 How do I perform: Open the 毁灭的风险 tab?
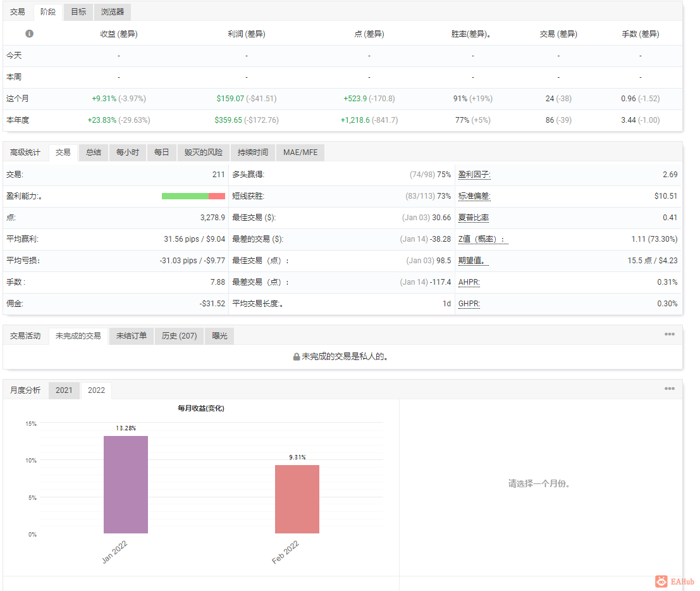coord(203,152)
